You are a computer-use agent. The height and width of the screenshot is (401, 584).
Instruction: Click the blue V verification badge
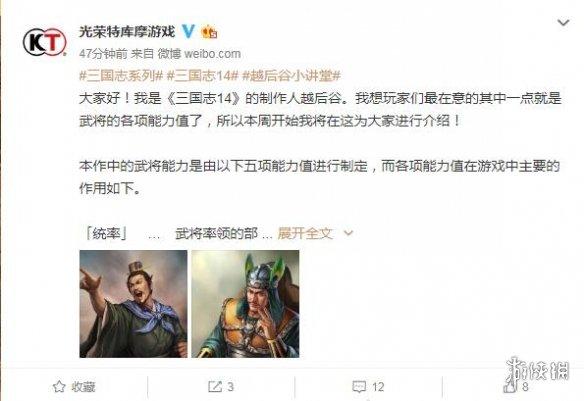click(188, 31)
